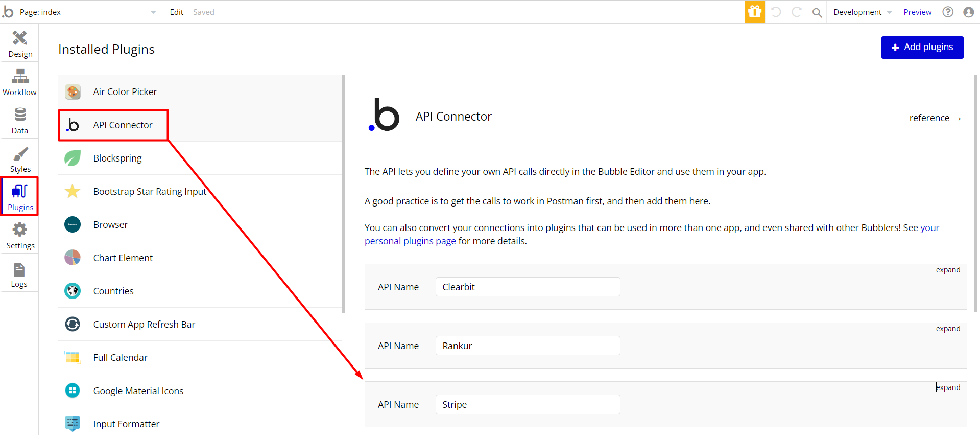The image size is (980, 435).
Task: Open the Development version dropdown
Action: 863,12
